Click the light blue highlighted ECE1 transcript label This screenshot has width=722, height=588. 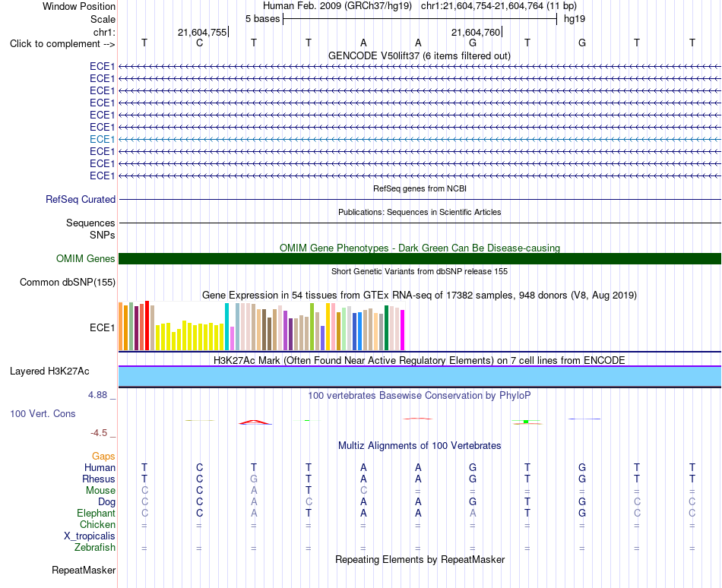point(103,139)
